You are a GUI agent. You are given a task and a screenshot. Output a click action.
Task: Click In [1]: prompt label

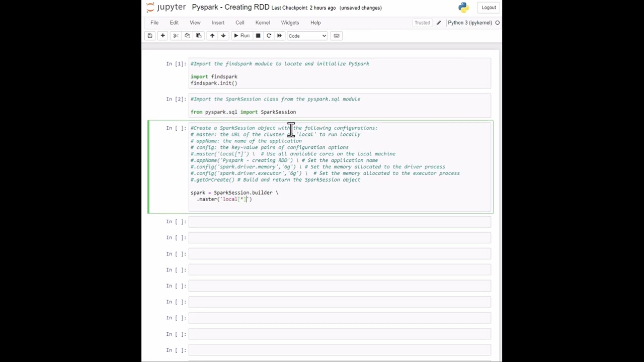click(176, 64)
